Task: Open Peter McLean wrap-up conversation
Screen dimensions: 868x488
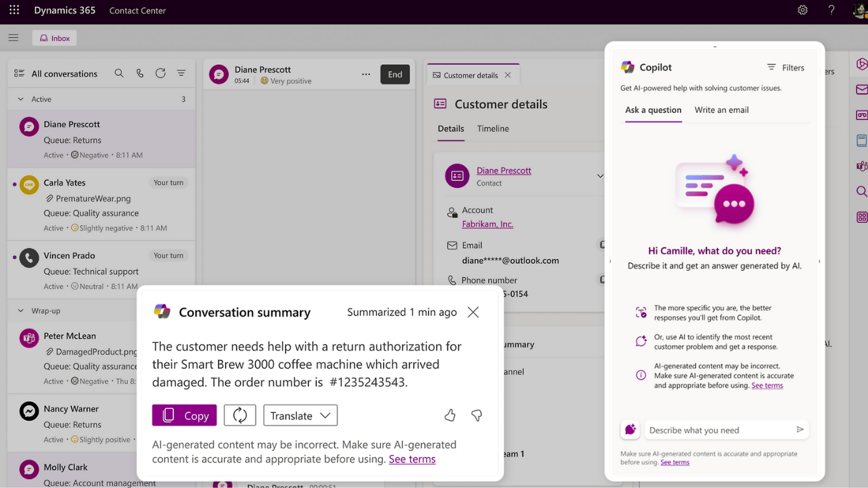Action: click(72, 358)
